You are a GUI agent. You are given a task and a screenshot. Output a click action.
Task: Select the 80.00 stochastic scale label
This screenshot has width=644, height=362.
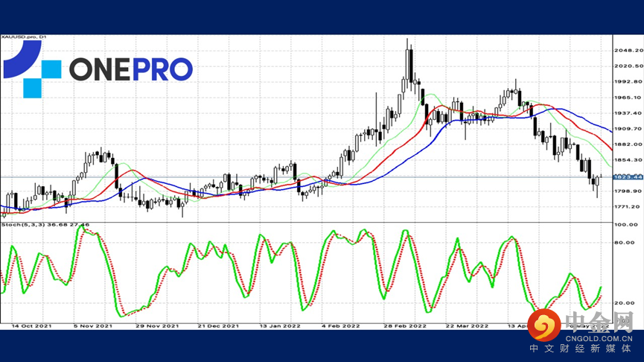tap(625, 242)
